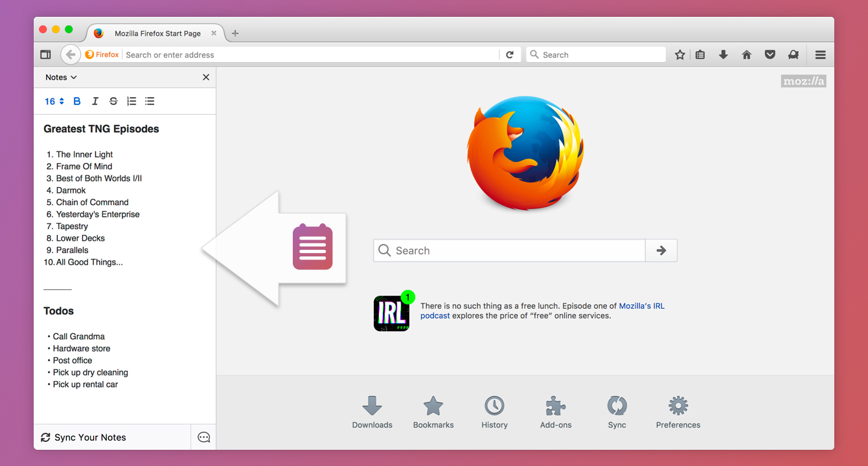Open the Pocket icon in the toolbar
The height and width of the screenshot is (466, 868).
[x=770, y=55]
